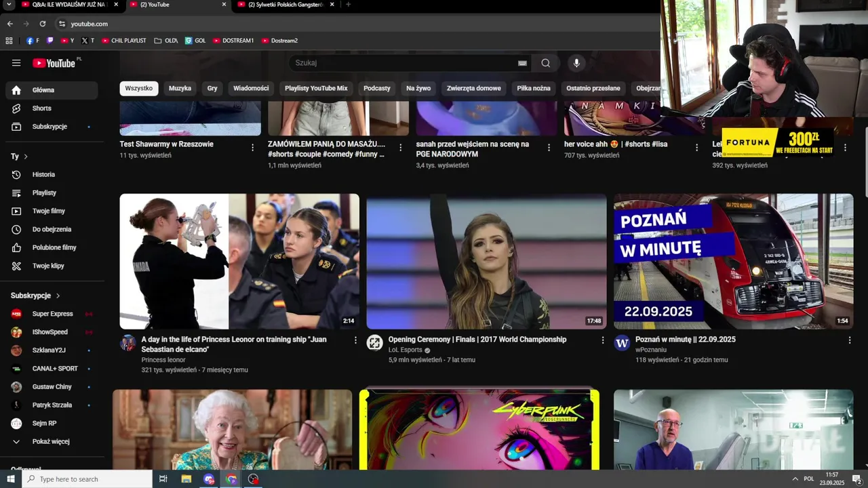Select the Ostatnio przesłane chip
Viewport: 868px width, 488px height.
pyautogui.click(x=593, y=88)
